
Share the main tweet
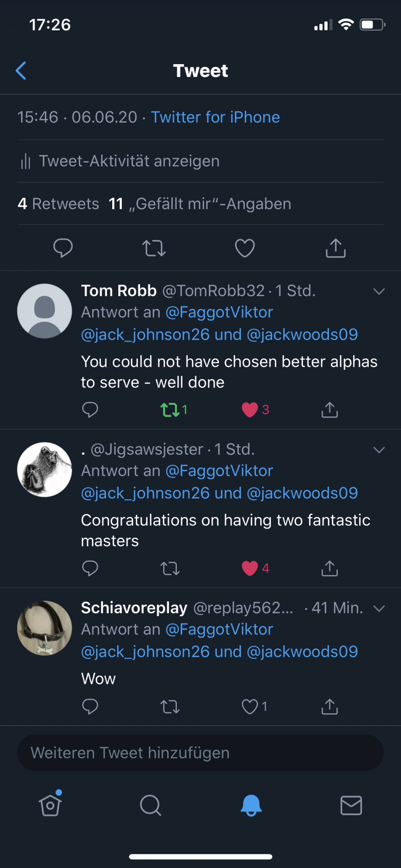click(x=336, y=248)
